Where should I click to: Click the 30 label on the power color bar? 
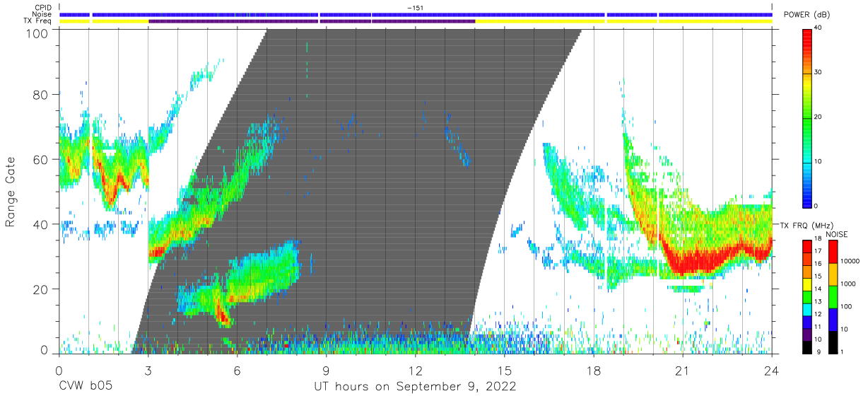click(x=818, y=72)
